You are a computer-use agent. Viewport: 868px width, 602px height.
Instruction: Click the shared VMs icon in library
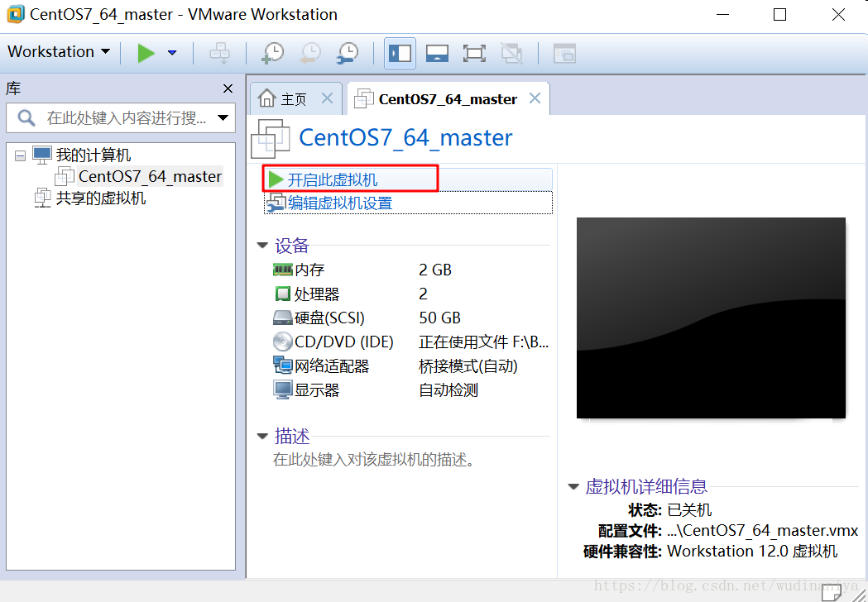tap(43, 198)
